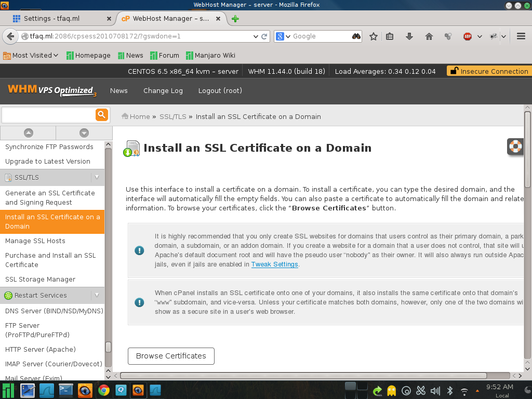
Task: Click the Adblock Plus ABP icon
Action: click(x=468, y=36)
